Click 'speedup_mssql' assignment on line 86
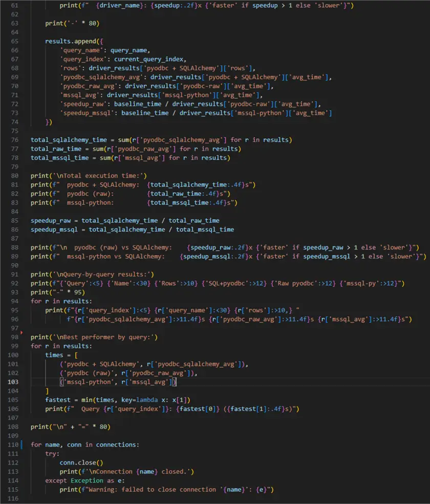This screenshot has width=430, height=504. click(x=54, y=229)
